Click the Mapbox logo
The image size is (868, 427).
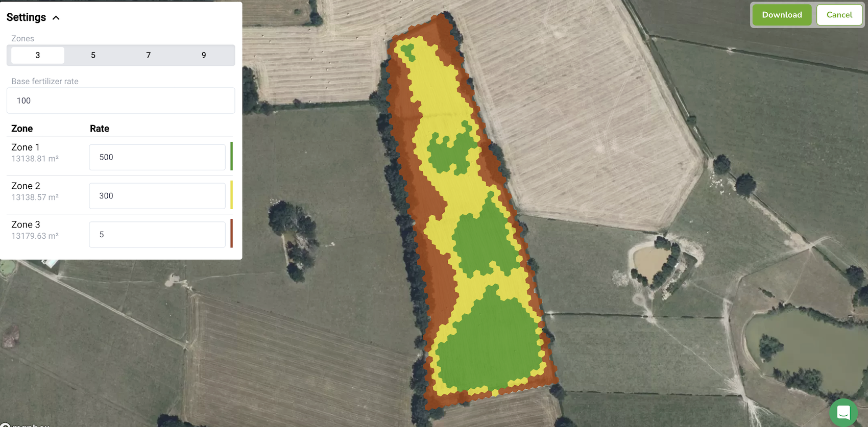point(26,424)
